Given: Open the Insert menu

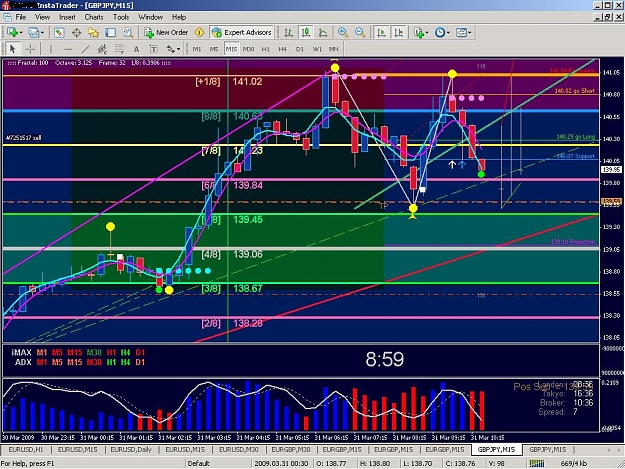Looking at the screenshot, I should (67, 17).
